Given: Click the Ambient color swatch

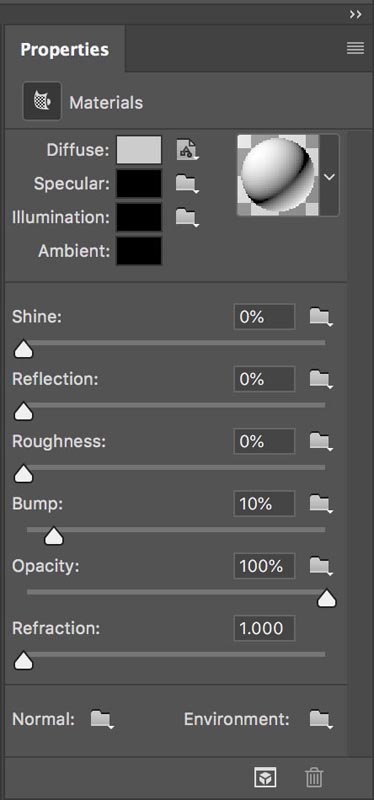Looking at the screenshot, I should coord(139,251).
